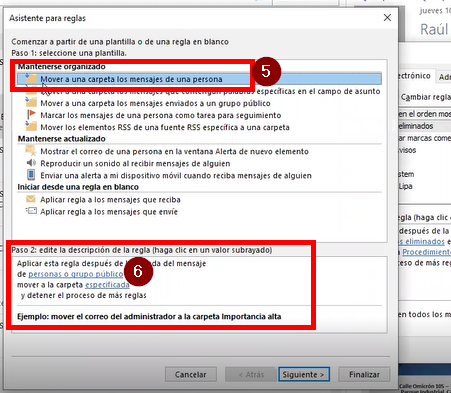
Task: Click 'Cambiar regla' in the background rules window
Action: [426, 97]
